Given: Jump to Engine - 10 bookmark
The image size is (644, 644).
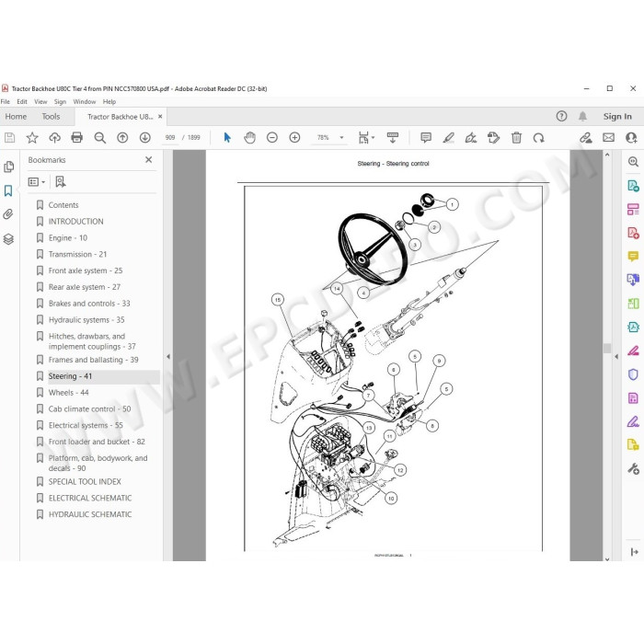Looking at the screenshot, I should click(x=68, y=237).
